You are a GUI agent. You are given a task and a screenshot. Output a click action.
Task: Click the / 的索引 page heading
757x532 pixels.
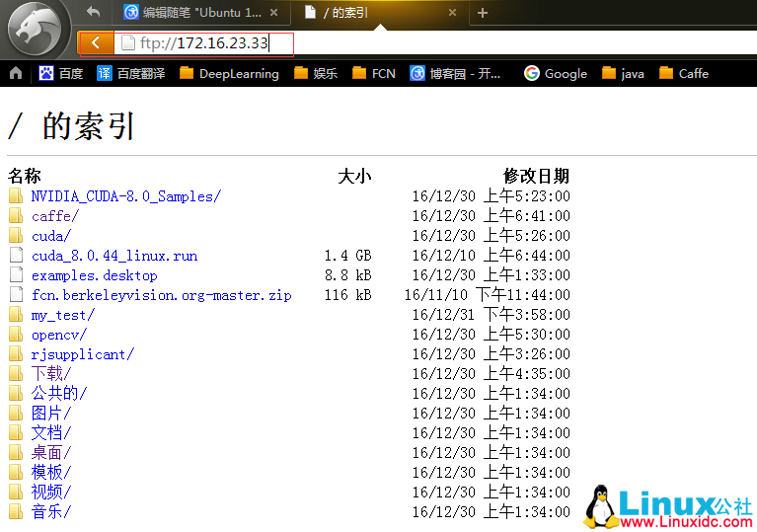(71, 126)
